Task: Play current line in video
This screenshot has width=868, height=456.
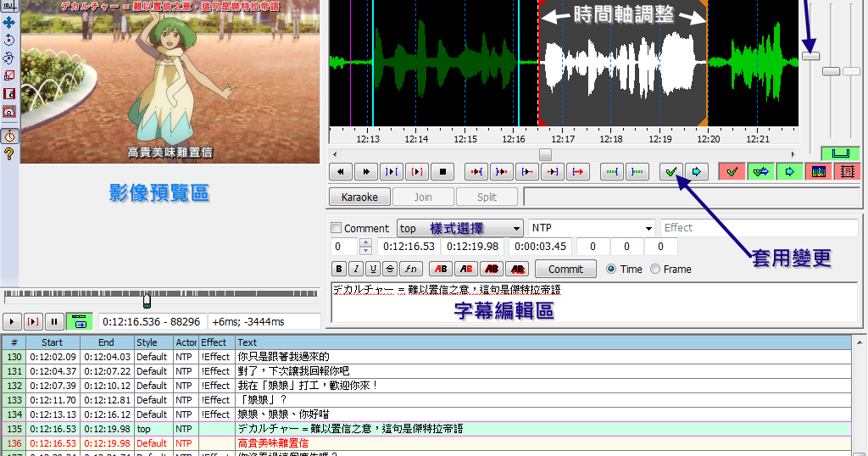Action: 33,321
